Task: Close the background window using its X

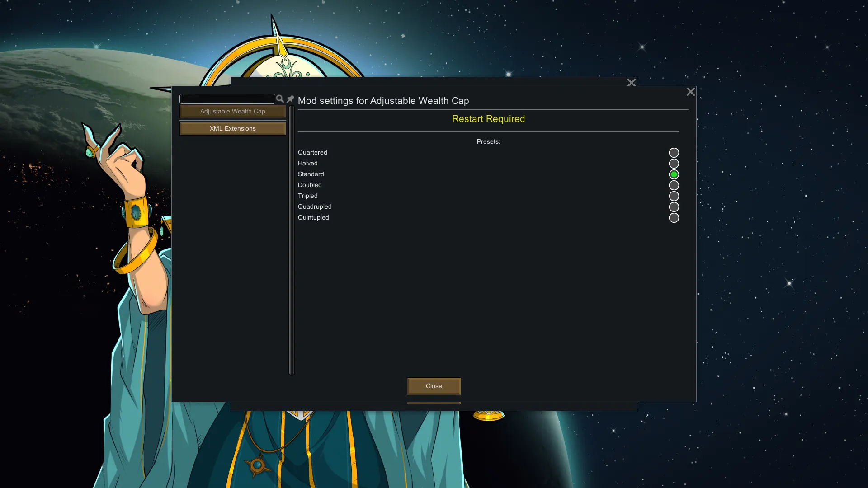Action: tap(632, 82)
